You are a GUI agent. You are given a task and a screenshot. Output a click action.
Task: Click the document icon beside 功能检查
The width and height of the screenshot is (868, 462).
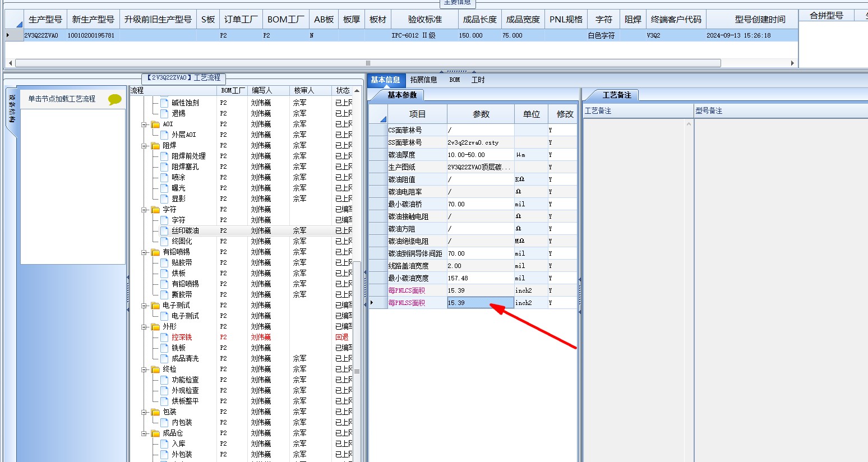[164, 380]
